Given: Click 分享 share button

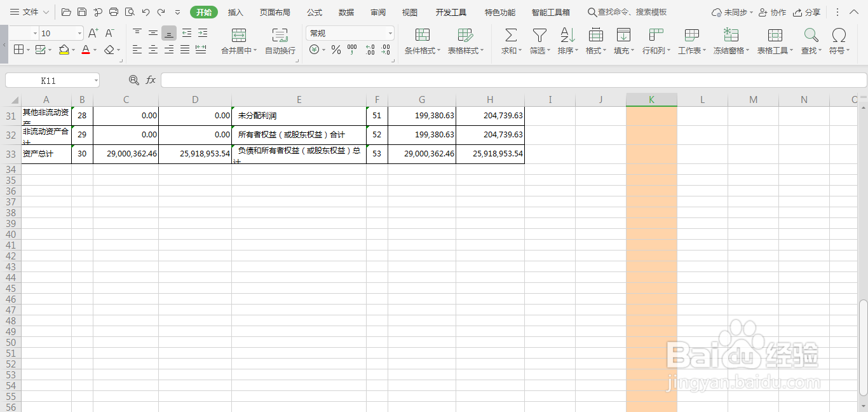Looking at the screenshot, I should [x=807, y=12].
